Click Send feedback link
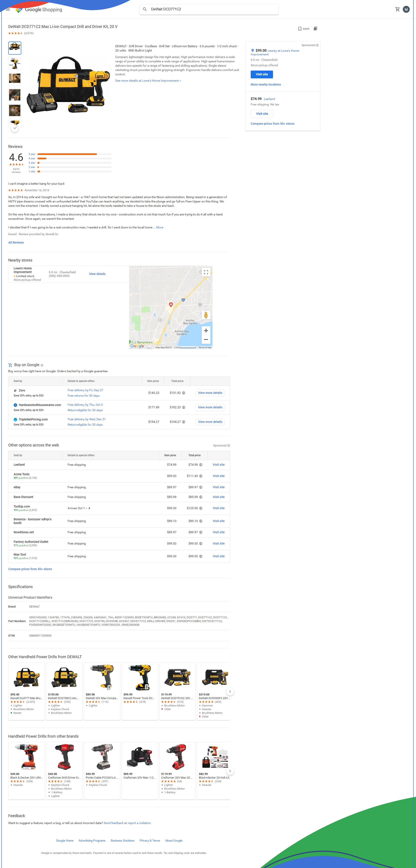The image size is (416, 868). [x=114, y=823]
